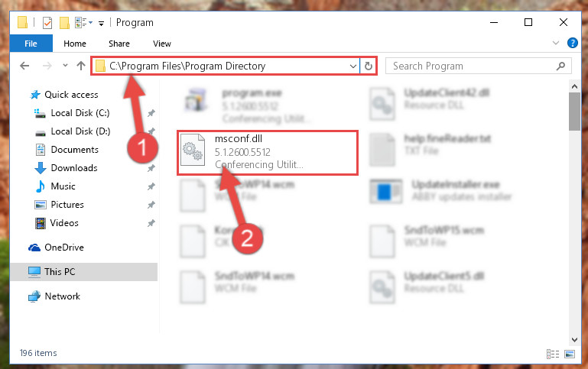This screenshot has height=369, width=588.
Task: Open recent locations dropdown arrow
Action: [x=65, y=66]
